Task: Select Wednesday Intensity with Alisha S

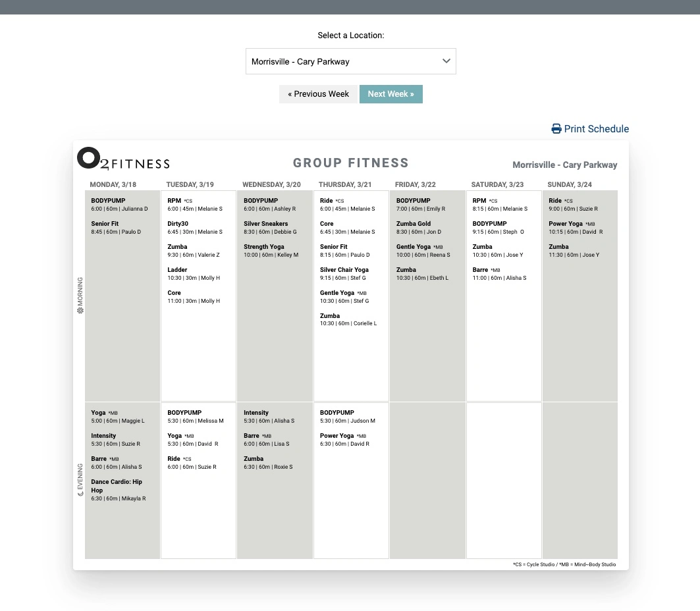Action: 269,416
